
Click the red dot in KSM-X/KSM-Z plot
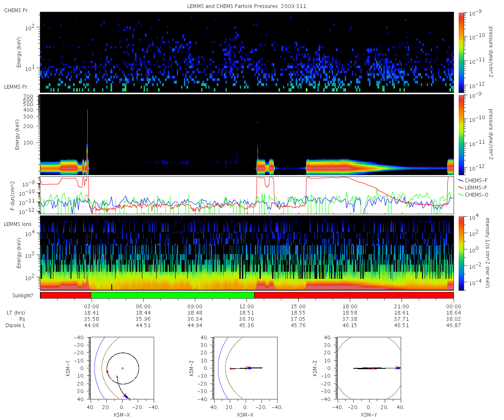click(x=231, y=368)
